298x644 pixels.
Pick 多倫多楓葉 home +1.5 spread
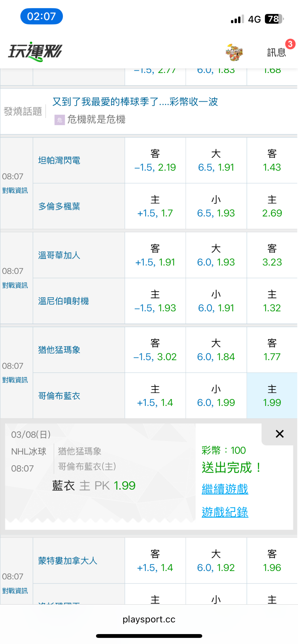(x=155, y=206)
